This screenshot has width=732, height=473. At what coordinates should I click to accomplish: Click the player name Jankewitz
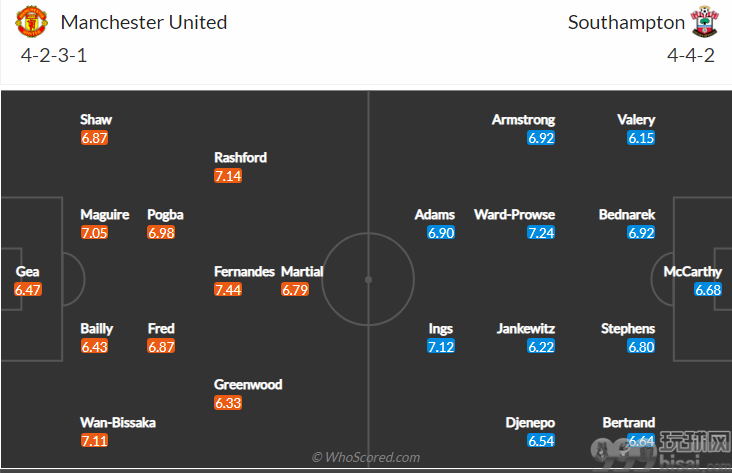[x=526, y=328]
